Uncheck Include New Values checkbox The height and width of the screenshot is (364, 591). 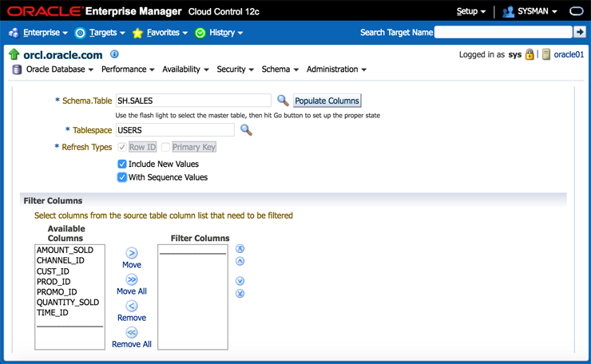coord(122,164)
